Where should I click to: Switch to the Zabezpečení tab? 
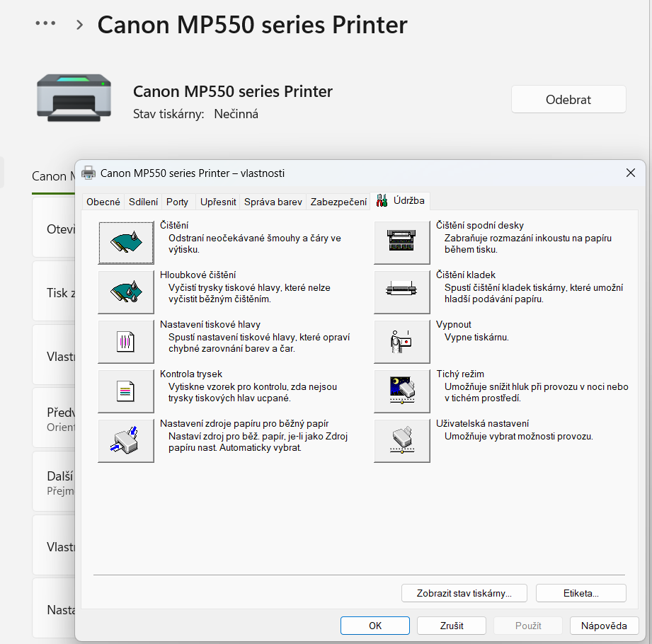338,202
